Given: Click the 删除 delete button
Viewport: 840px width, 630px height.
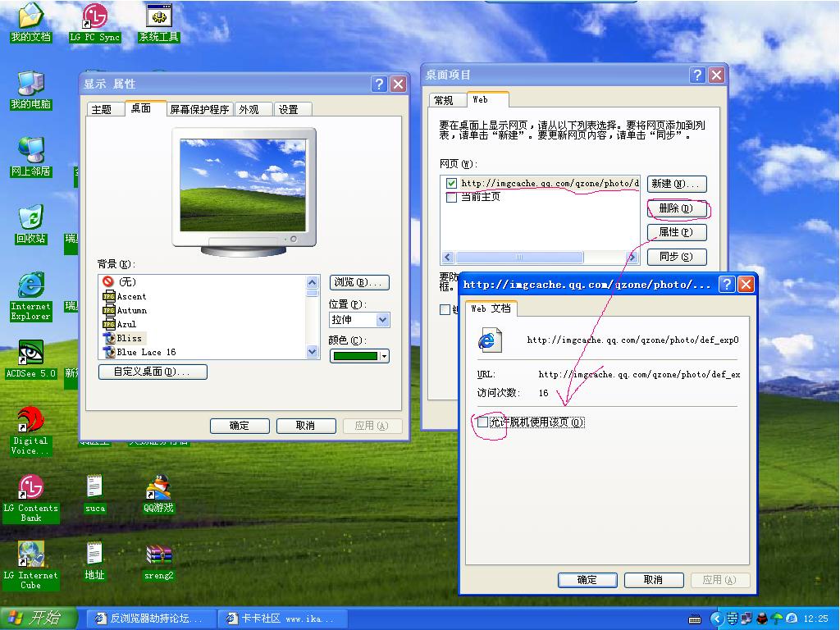Looking at the screenshot, I should 677,208.
